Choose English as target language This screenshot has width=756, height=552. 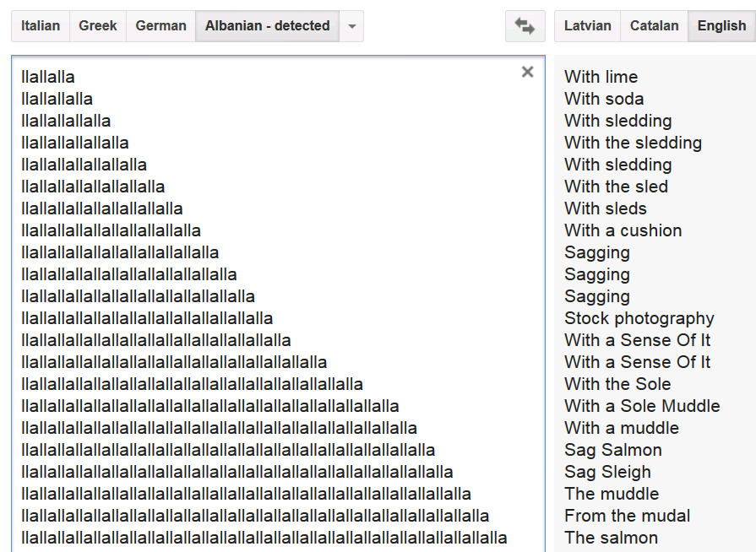pyautogui.click(x=721, y=26)
